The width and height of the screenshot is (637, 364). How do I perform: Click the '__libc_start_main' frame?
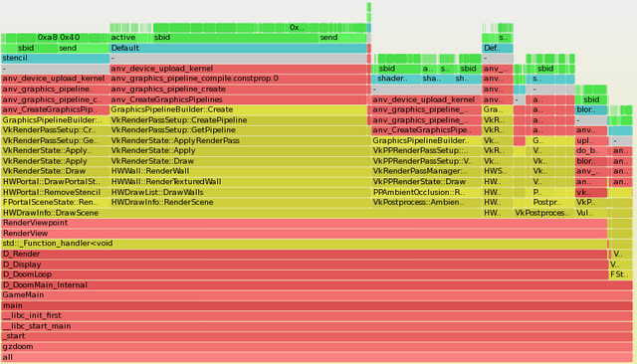click(317, 326)
